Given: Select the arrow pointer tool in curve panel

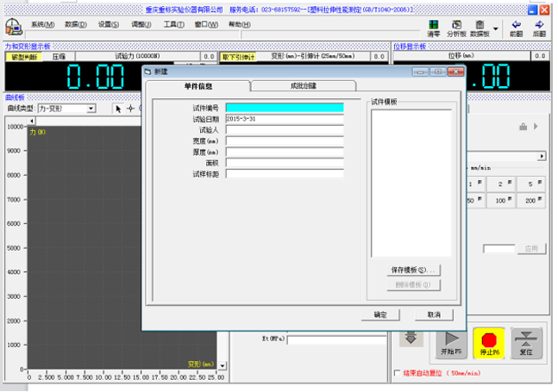Looking at the screenshot, I should (119, 109).
